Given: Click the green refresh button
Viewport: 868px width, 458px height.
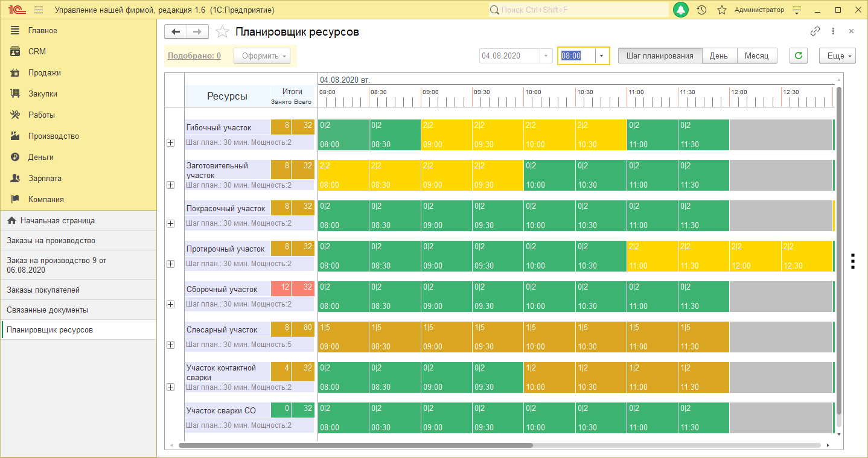Looking at the screenshot, I should [799, 56].
